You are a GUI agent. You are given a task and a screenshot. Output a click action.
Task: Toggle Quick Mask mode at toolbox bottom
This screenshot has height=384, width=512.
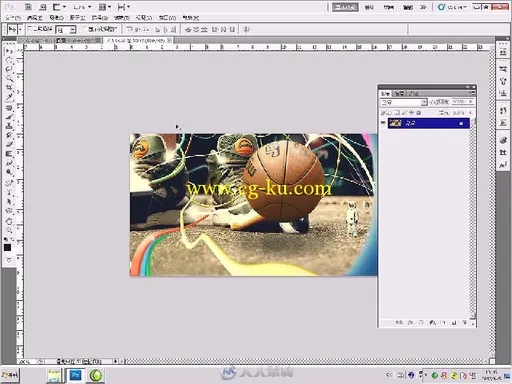click(9, 260)
